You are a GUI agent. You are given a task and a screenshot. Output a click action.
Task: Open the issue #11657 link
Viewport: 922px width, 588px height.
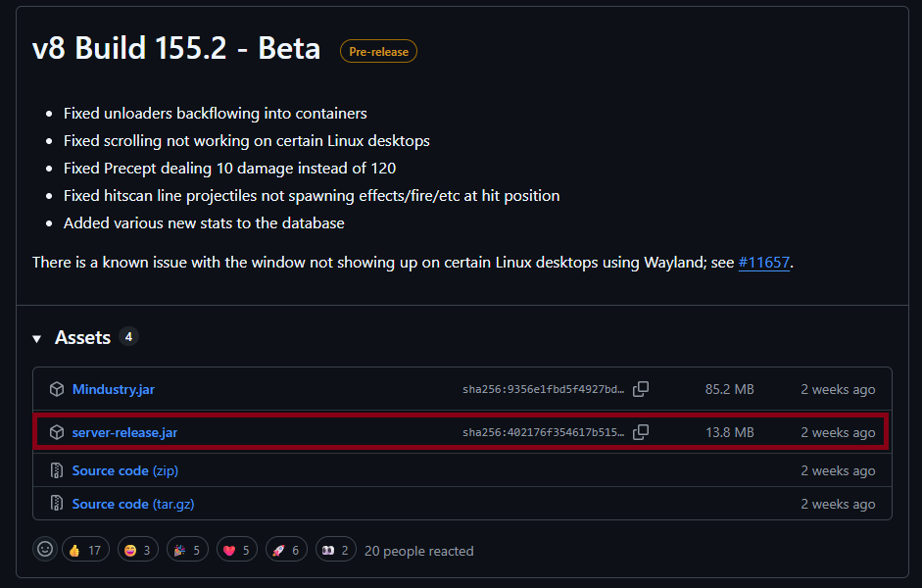(763, 263)
